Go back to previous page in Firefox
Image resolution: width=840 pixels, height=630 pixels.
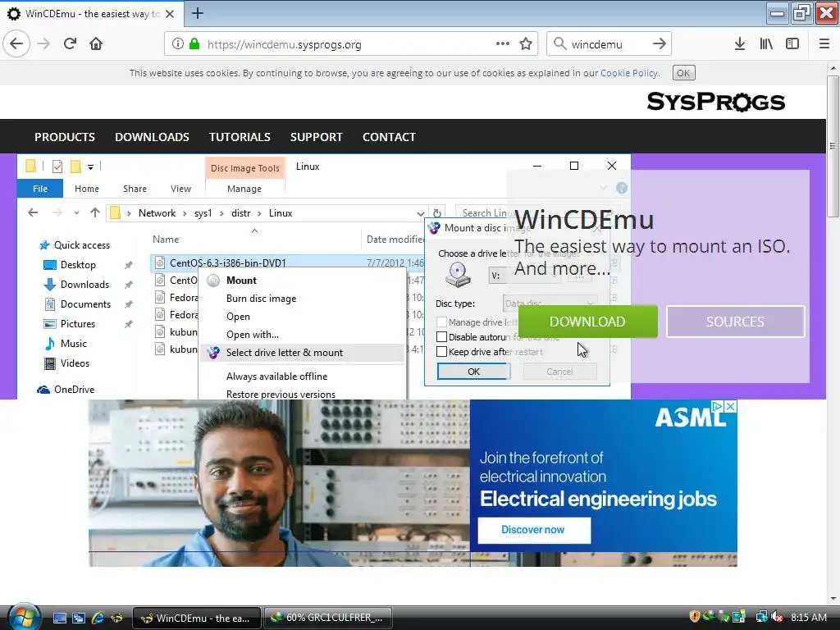point(16,43)
